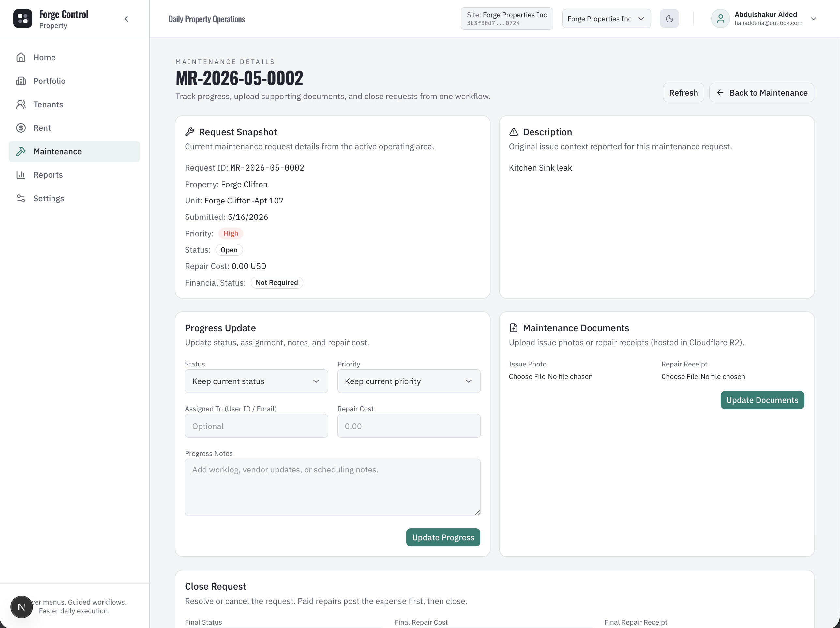Click the High priority badge

coord(231,233)
